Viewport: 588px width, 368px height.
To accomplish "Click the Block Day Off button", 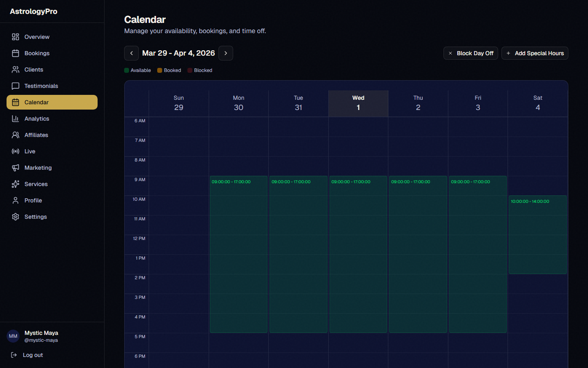I will pos(470,53).
